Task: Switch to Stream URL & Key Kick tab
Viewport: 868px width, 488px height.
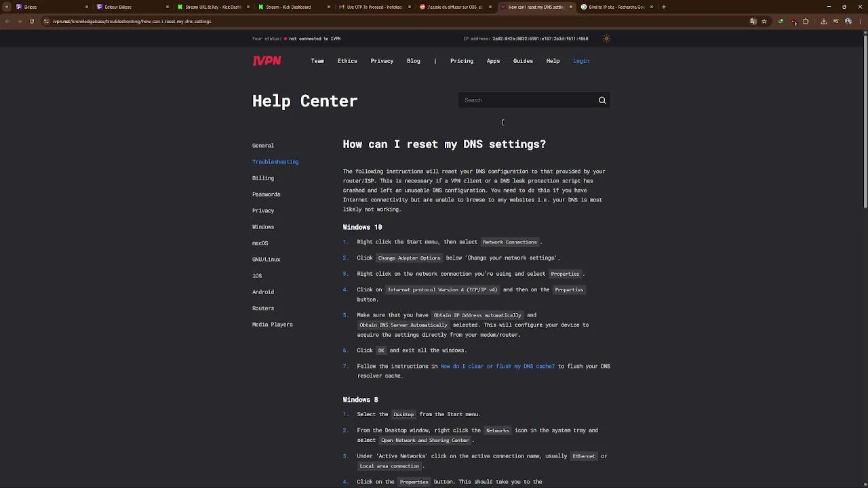Action: pos(212,7)
